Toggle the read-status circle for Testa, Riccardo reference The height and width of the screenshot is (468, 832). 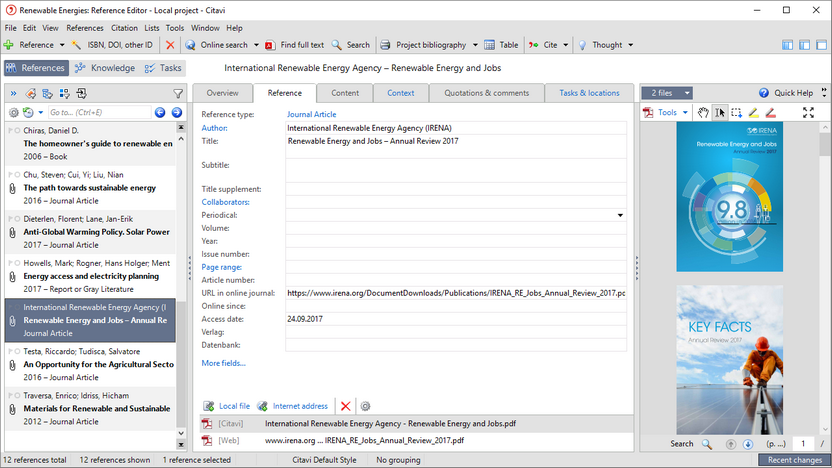tap(18, 351)
